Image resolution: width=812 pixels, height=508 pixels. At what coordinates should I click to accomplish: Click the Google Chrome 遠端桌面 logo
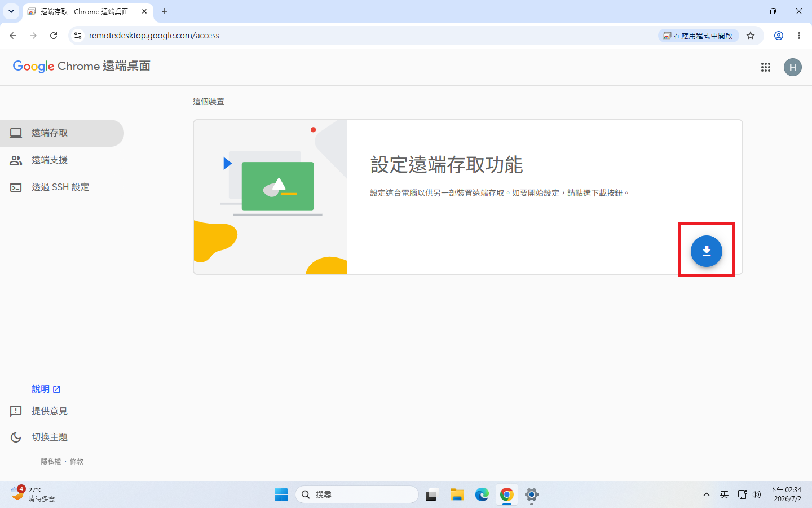(x=82, y=67)
